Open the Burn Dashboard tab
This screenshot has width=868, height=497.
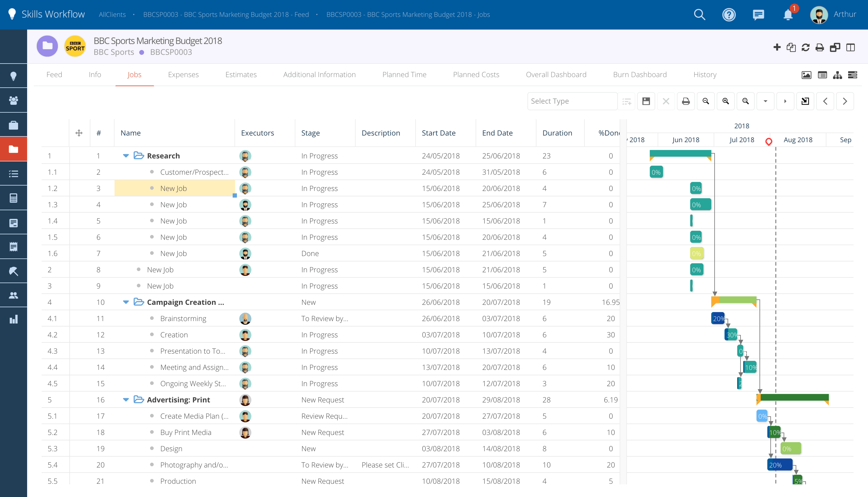[x=640, y=74]
